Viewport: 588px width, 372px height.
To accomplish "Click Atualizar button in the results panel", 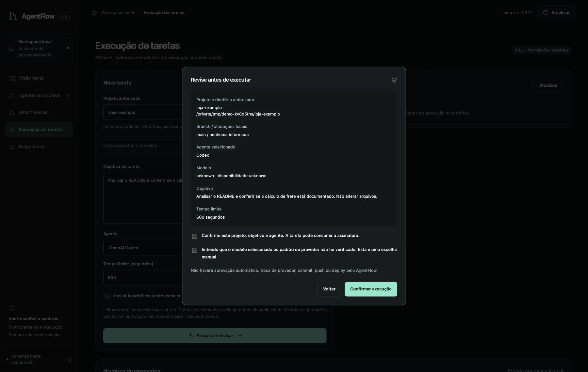I will pos(548,85).
